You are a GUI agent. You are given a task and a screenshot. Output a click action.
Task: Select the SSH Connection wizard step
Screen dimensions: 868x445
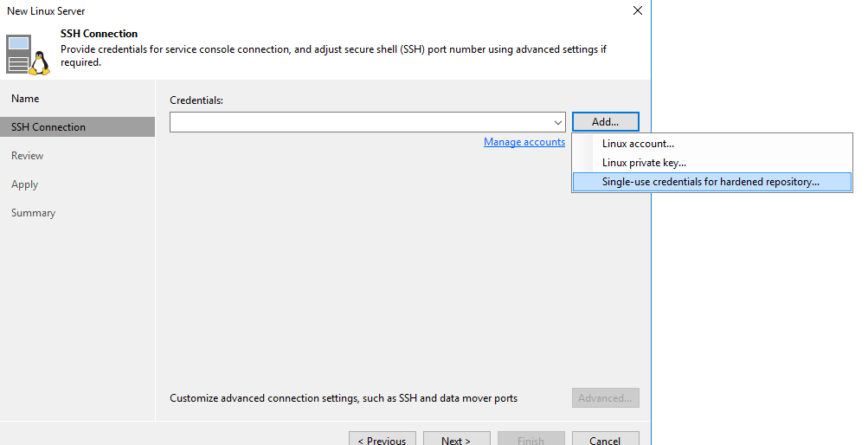pyautogui.click(x=78, y=126)
